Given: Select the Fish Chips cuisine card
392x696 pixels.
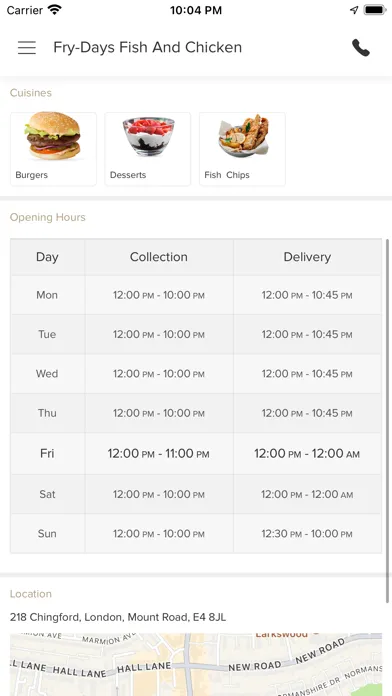Looking at the screenshot, I should [242, 149].
